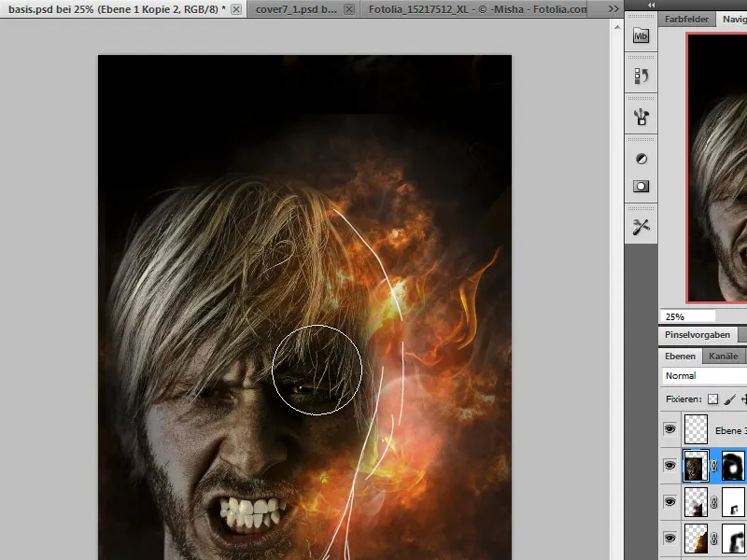Show more open documents via double-chevron
This screenshot has width=747, height=560.
[613, 9]
